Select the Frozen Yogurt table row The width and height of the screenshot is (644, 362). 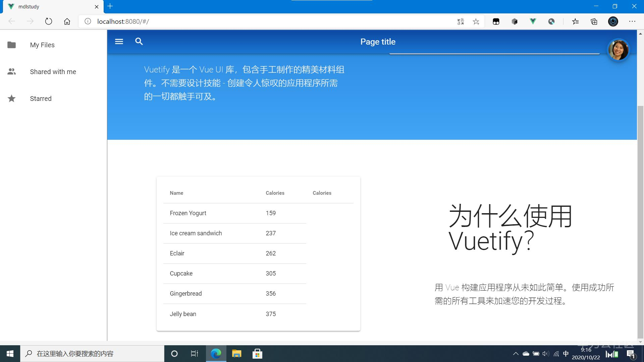188,213
